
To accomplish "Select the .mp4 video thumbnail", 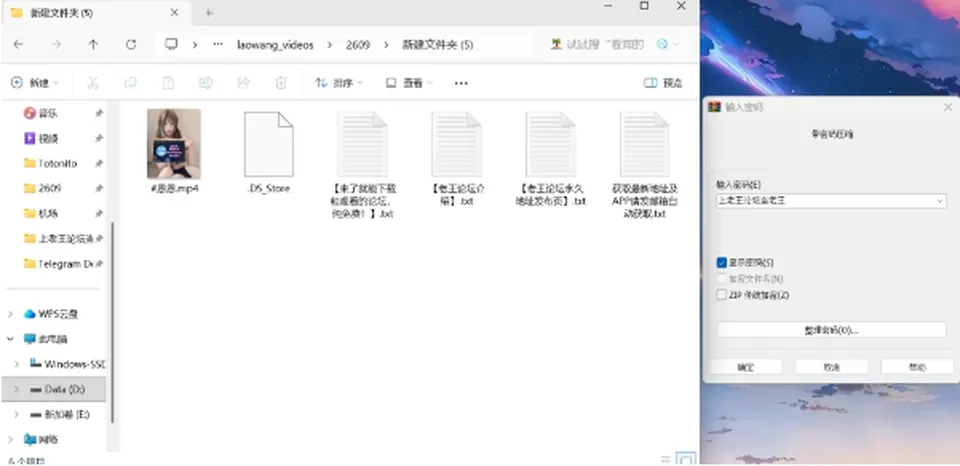I will pos(174,144).
